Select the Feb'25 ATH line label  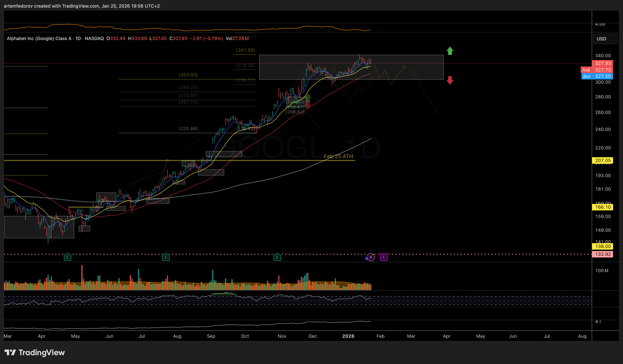click(338, 156)
